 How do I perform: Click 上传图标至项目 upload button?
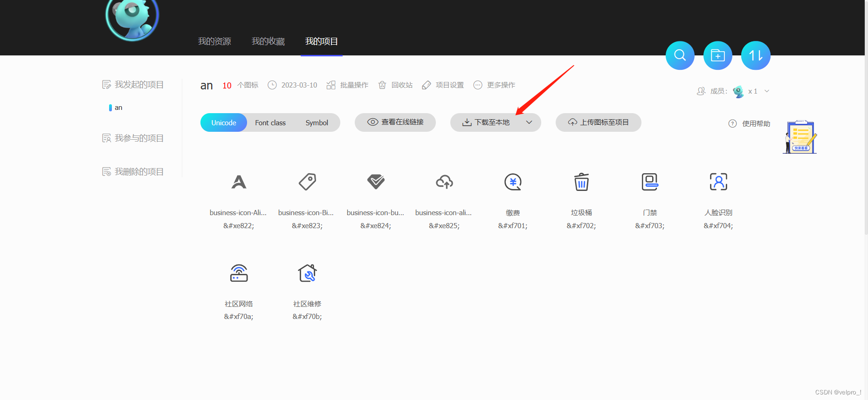point(599,122)
